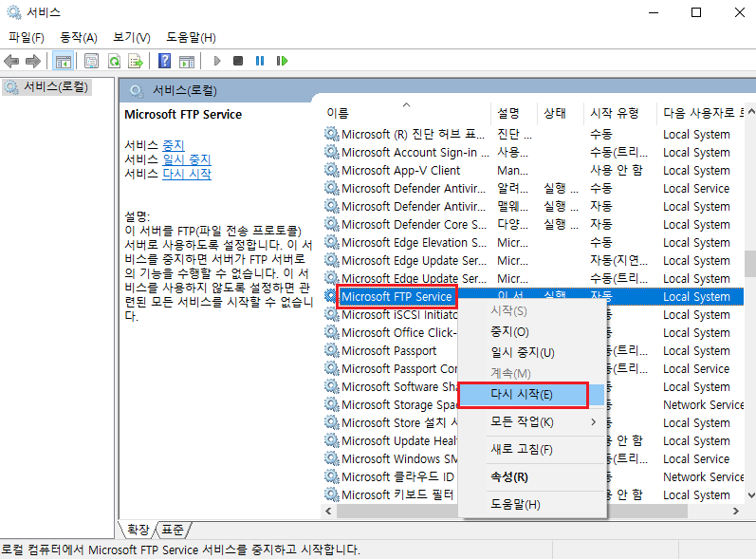Open the 파일(F) menu
The height and width of the screenshot is (559, 756).
(26, 37)
